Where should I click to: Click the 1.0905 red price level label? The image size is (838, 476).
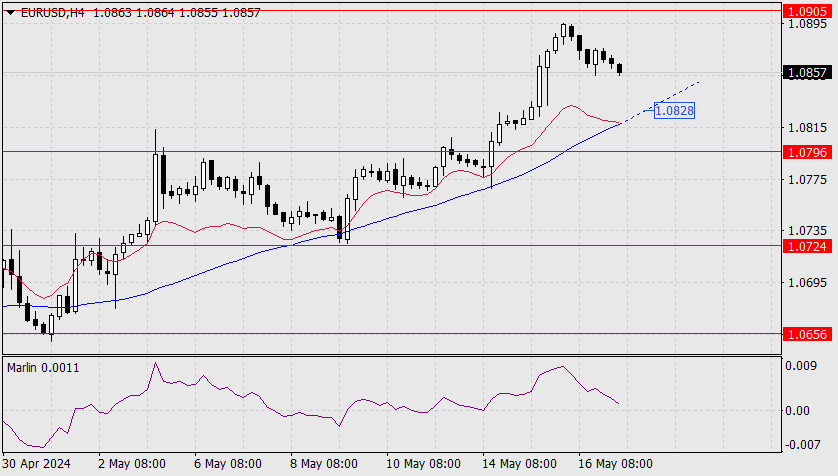point(808,11)
